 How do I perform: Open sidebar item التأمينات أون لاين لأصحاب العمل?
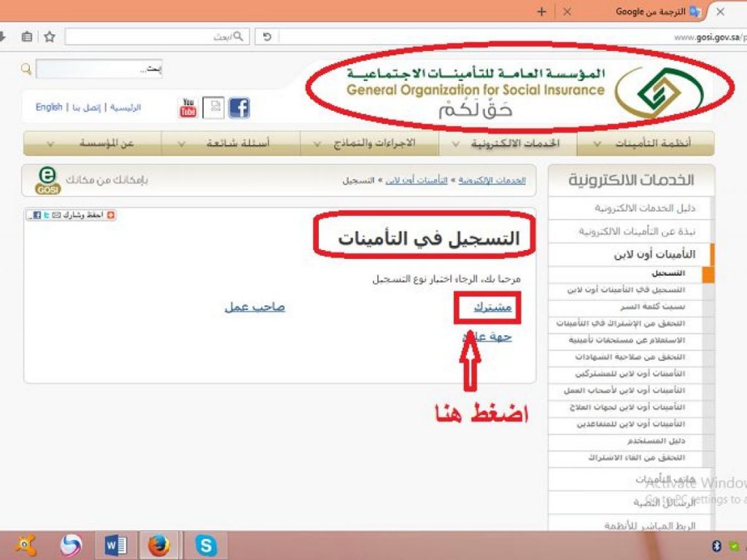pos(624,391)
